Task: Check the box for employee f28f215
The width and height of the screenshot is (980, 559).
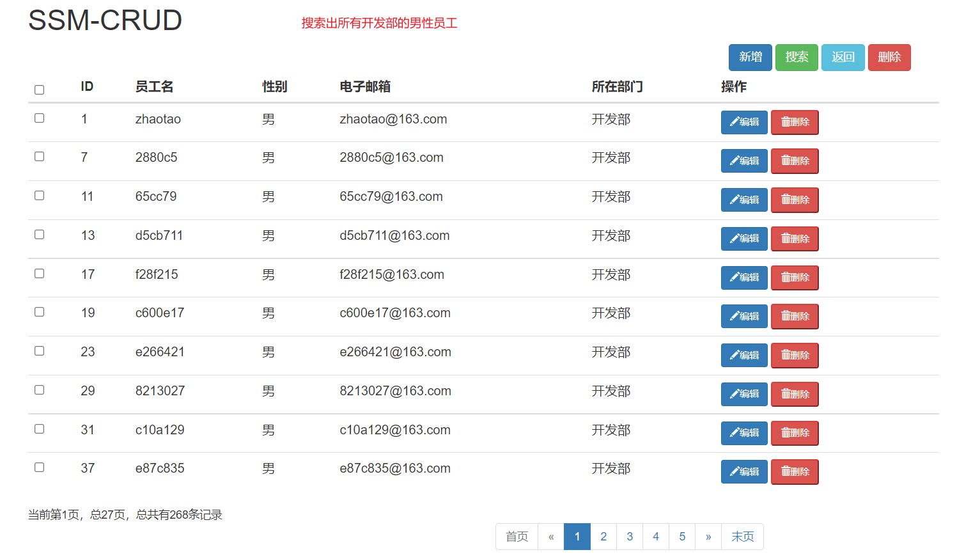Action: tap(39, 274)
